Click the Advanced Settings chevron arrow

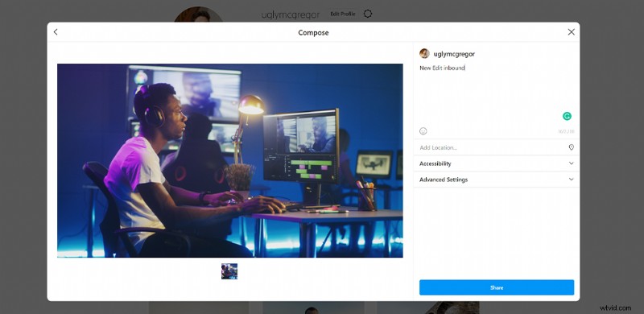click(x=571, y=180)
